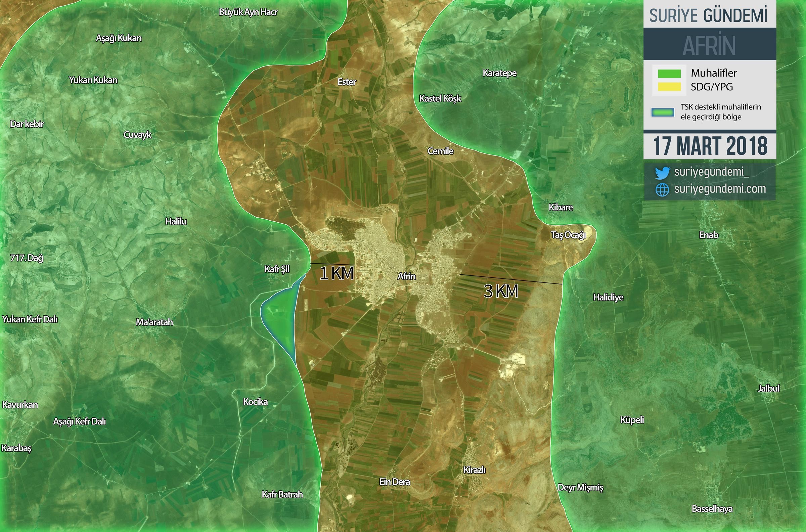Click the blue-green captured region legend swatch
The width and height of the screenshot is (806, 532).
[663, 112]
